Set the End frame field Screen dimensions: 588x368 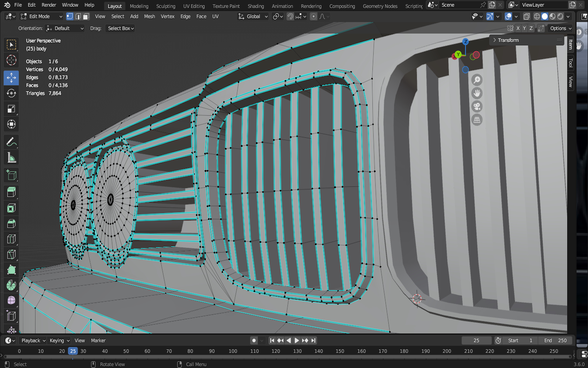pyautogui.click(x=555, y=340)
